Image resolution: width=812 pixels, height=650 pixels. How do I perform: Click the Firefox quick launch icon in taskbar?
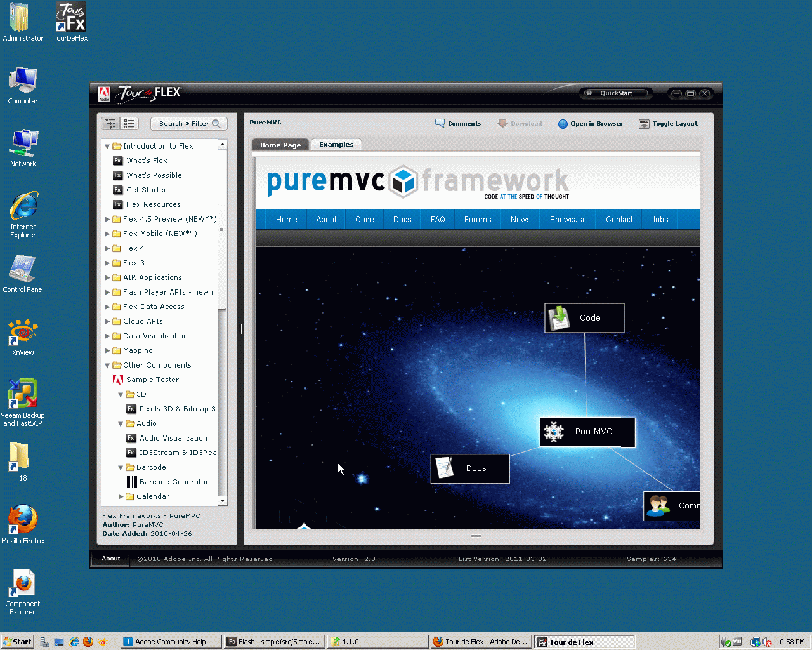(x=88, y=642)
